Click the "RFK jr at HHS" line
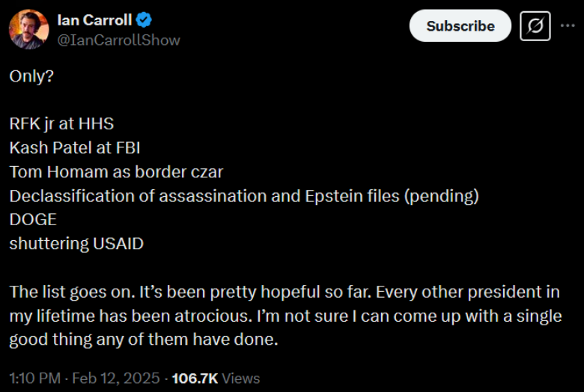 (61, 123)
